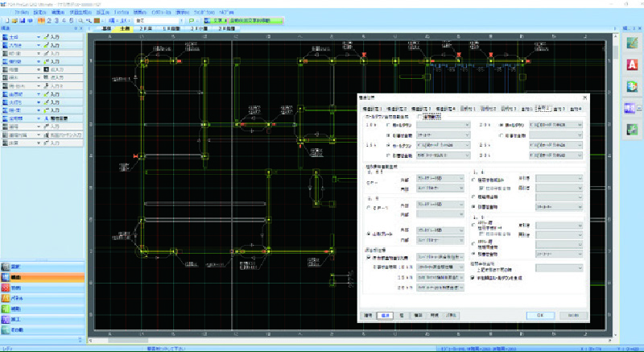
Task: Click the number 2 floor icon in the toolbar
Action: click(48, 21)
